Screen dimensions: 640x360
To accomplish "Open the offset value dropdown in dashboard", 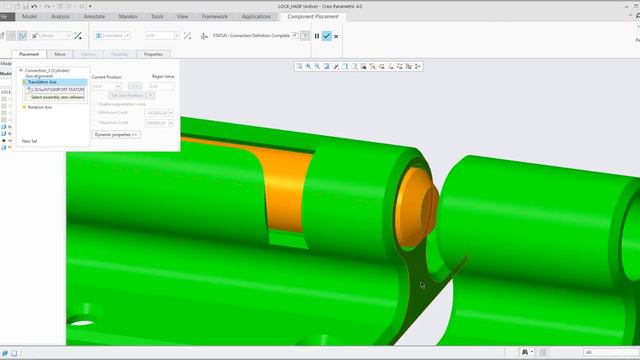I will [177, 36].
